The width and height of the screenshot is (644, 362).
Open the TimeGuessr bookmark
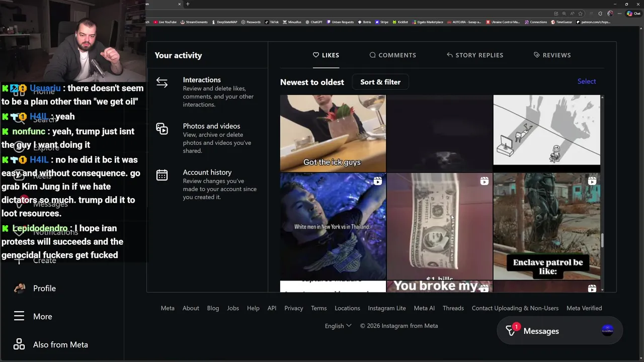point(561,22)
